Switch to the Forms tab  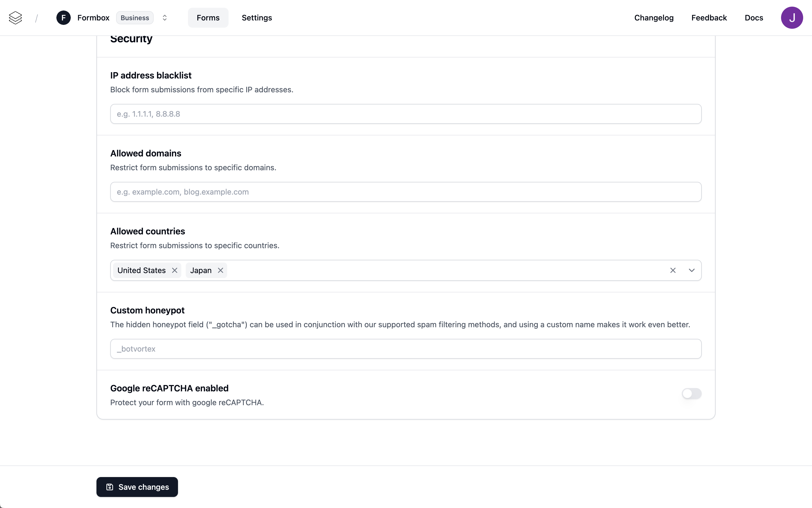(x=208, y=18)
